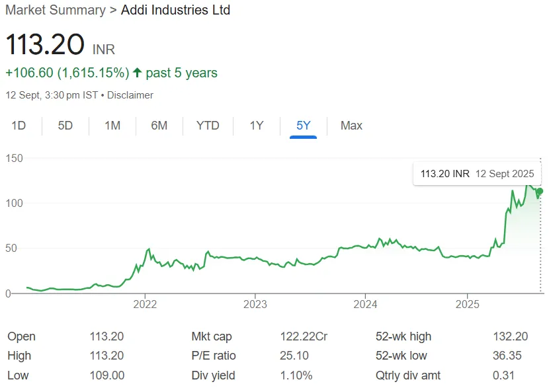Click the P/E ratio value 25.10
The width and height of the screenshot is (549, 392).
[289, 356]
